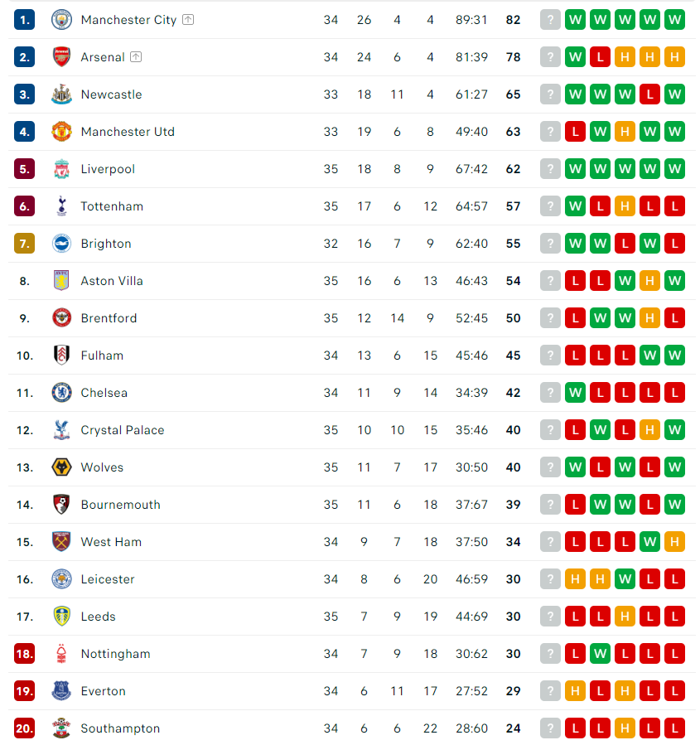Click Chelsea's upcoming match question mark badge
Image resolution: width=700 pixels, height=745 pixels.
[x=550, y=393]
